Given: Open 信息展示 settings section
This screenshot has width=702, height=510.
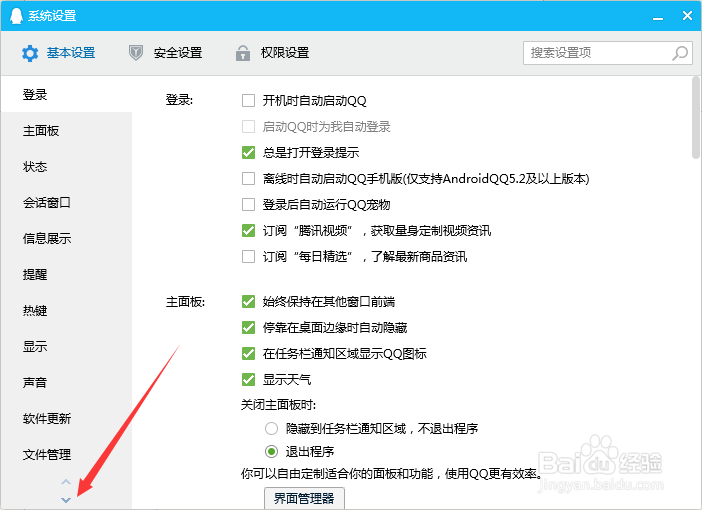Looking at the screenshot, I should [x=66, y=238].
